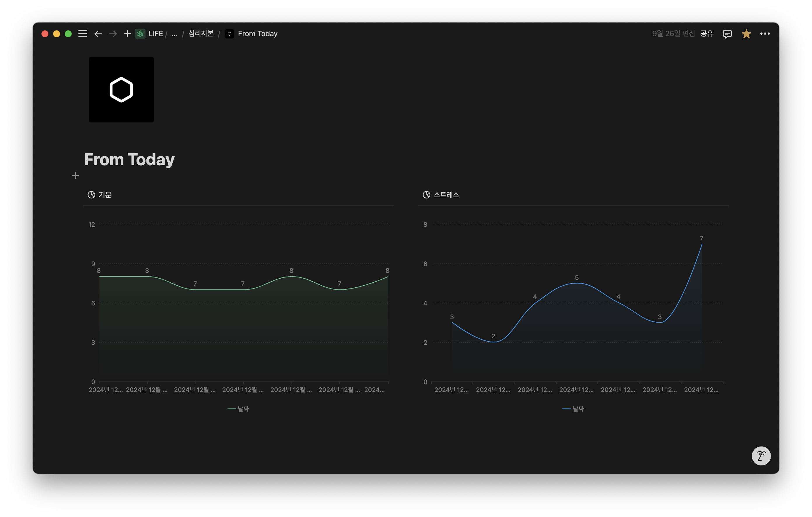812x517 pixels.
Task: Open the three-dot more options menu
Action: pos(765,34)
